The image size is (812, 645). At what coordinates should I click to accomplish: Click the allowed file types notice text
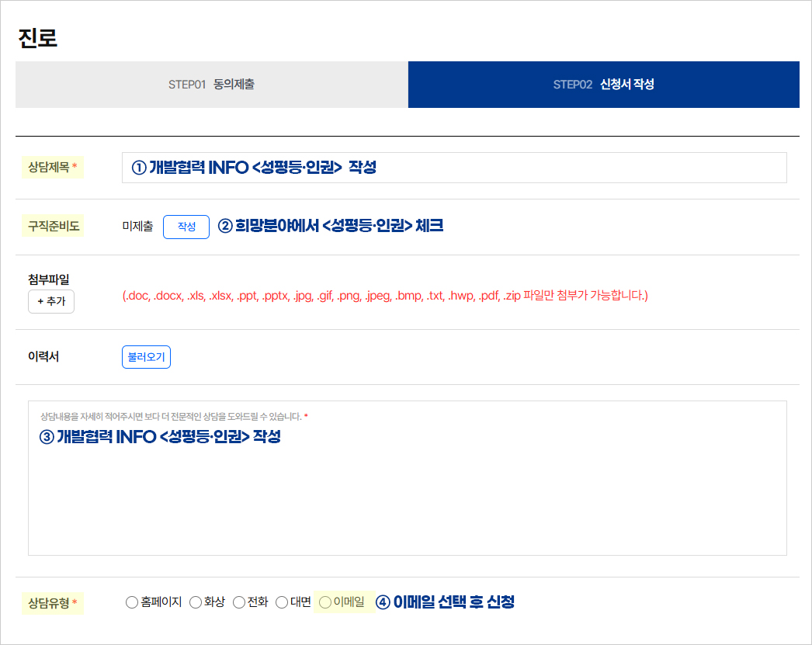[385, 296]
